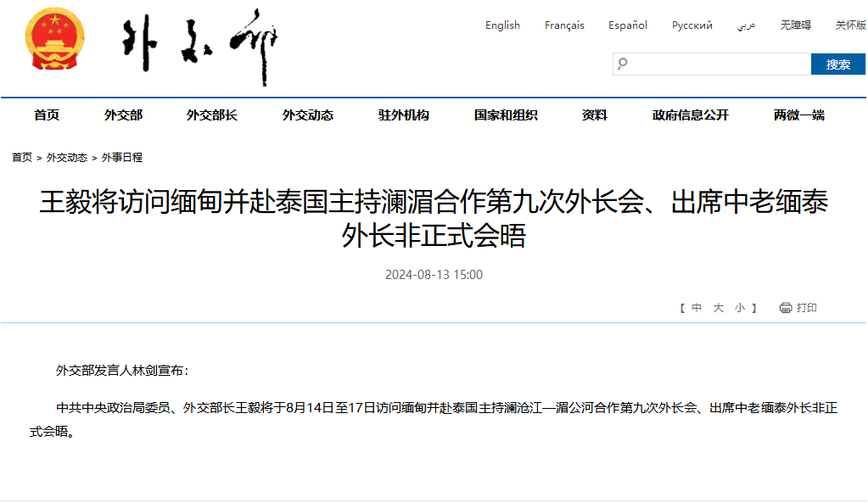Open the Русский version
This screenshot has height=503, width=868.
692,25
